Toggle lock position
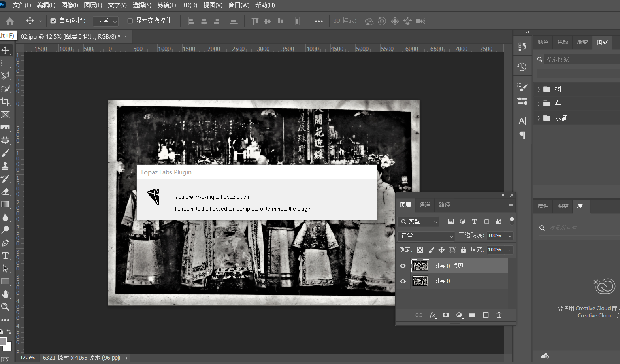Image resolution: width=620 pixels, height=364 pixels. point(441,250)
